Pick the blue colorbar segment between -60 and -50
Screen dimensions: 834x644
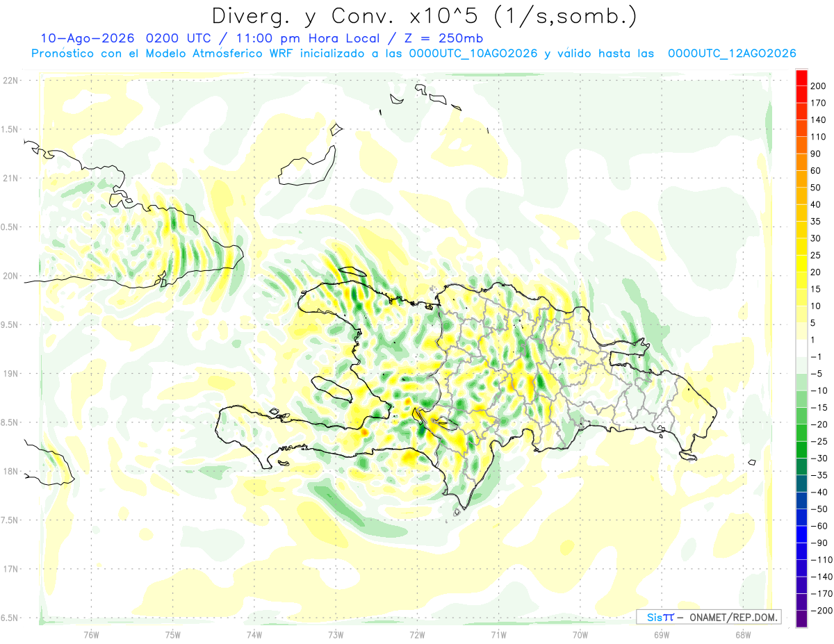[x=801, y=518]
